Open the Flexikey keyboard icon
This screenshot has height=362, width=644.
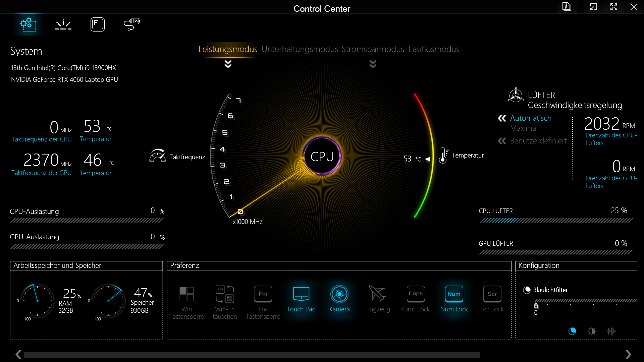pos(97,24)
